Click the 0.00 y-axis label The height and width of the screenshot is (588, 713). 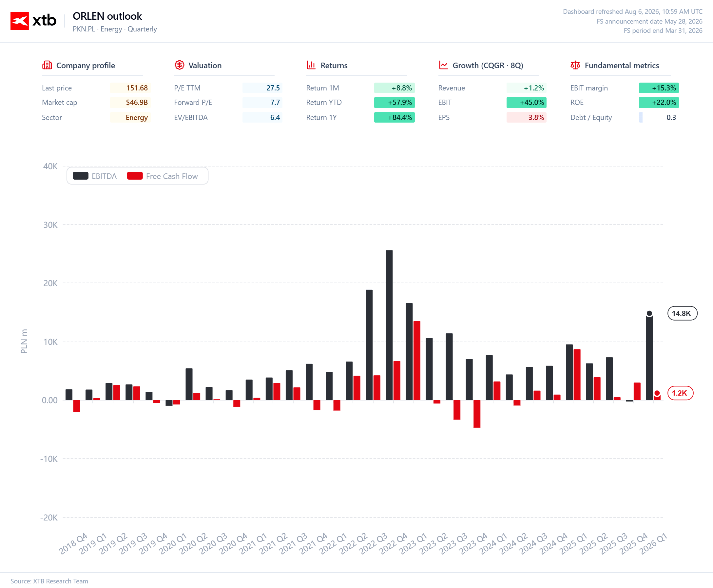point(50,400)
